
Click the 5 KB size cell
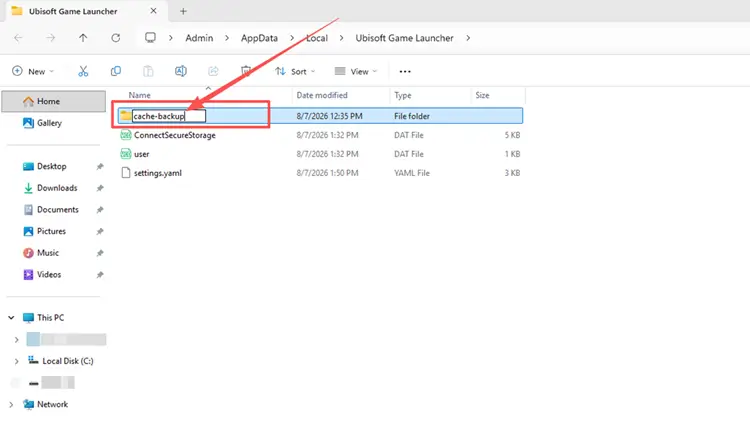(512, 135)
